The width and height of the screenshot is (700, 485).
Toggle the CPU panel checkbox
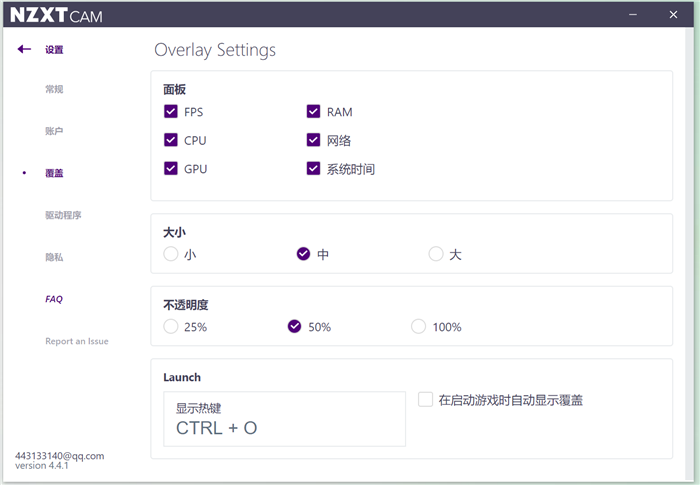tap(171, 141)
